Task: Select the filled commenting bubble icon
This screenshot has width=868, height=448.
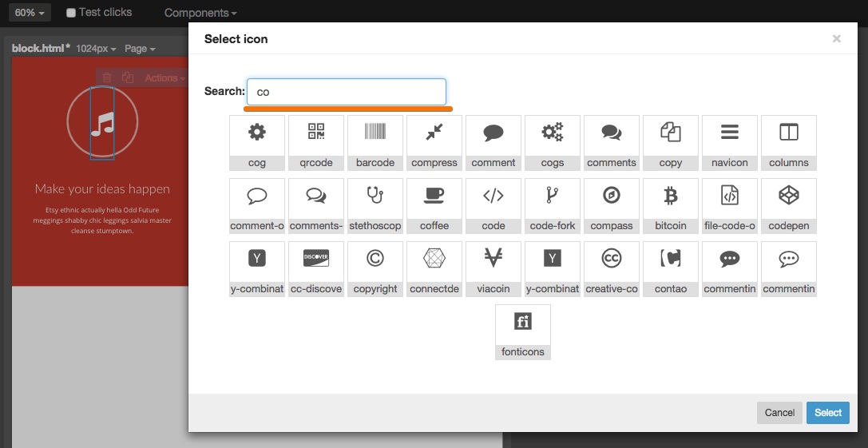Action: 730,269
